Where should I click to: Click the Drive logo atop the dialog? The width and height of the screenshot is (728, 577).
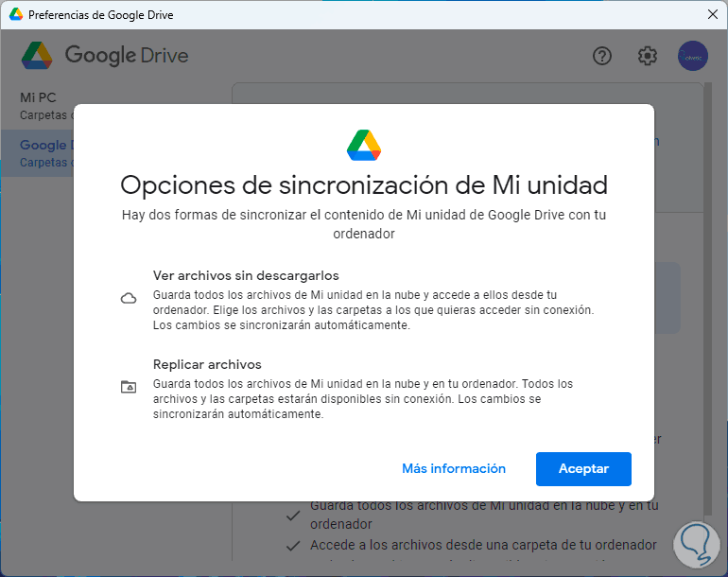[x=364, y=144]
